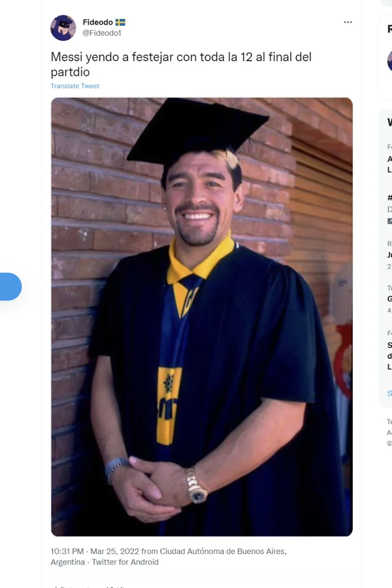Click the tweet text mentioning Messi
The height and width of the screenshot is (588, 392).
point(181,64)
